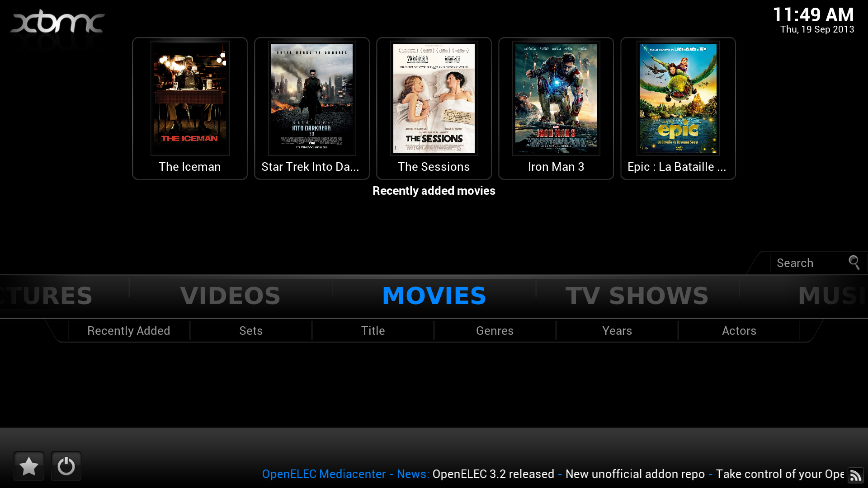Open Iron Man 3 movie poster
Screen dimensions: 868x488
(556, 99)
